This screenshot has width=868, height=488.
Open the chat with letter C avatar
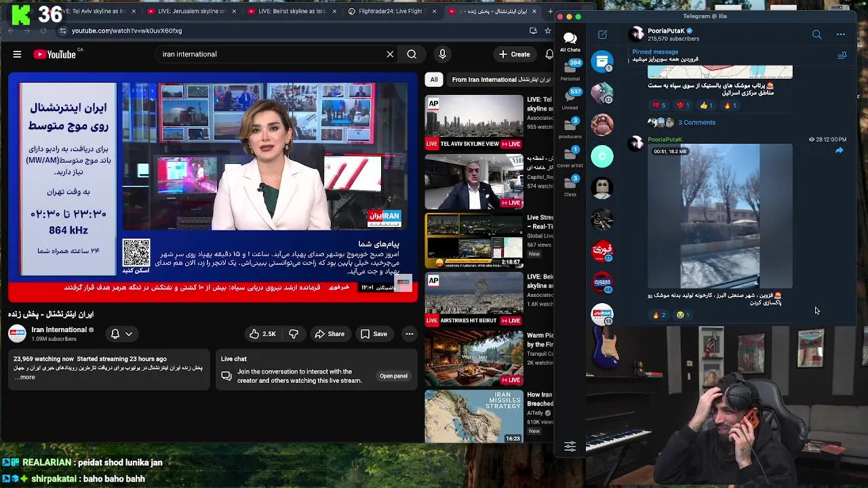[x=602, y=157]
